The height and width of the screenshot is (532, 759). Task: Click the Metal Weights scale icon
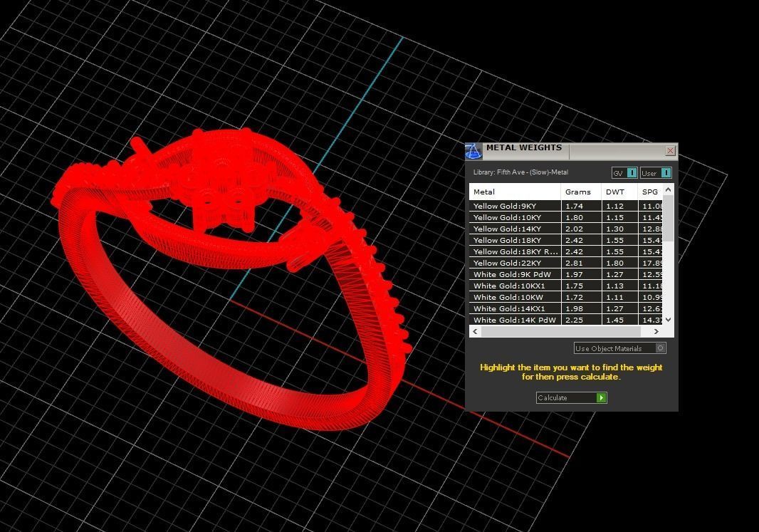click(x=473, y=151)
